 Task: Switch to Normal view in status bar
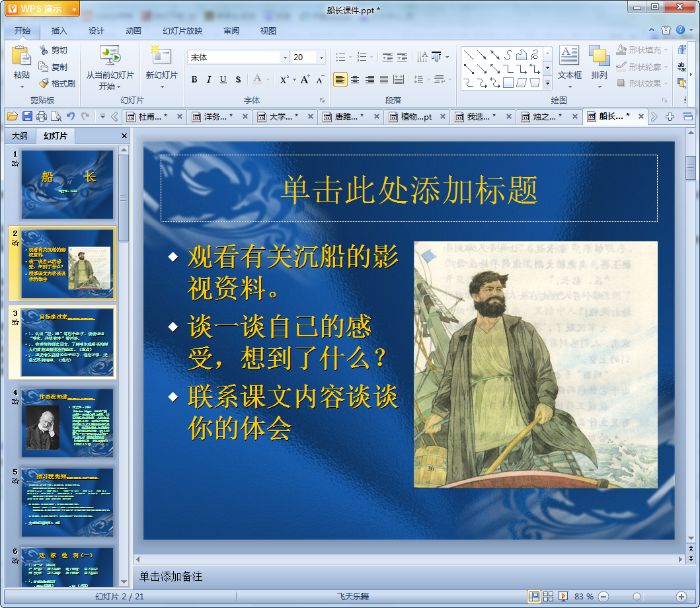click(533, 596)
